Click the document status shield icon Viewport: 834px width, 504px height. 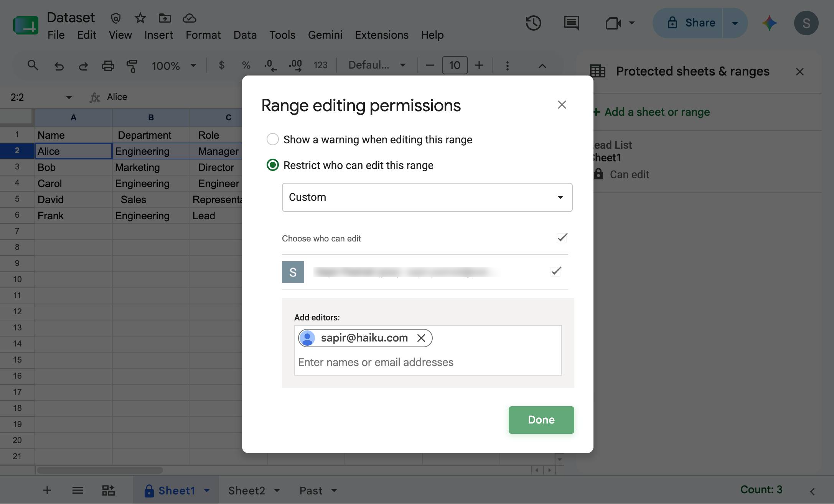click(115, 18)
